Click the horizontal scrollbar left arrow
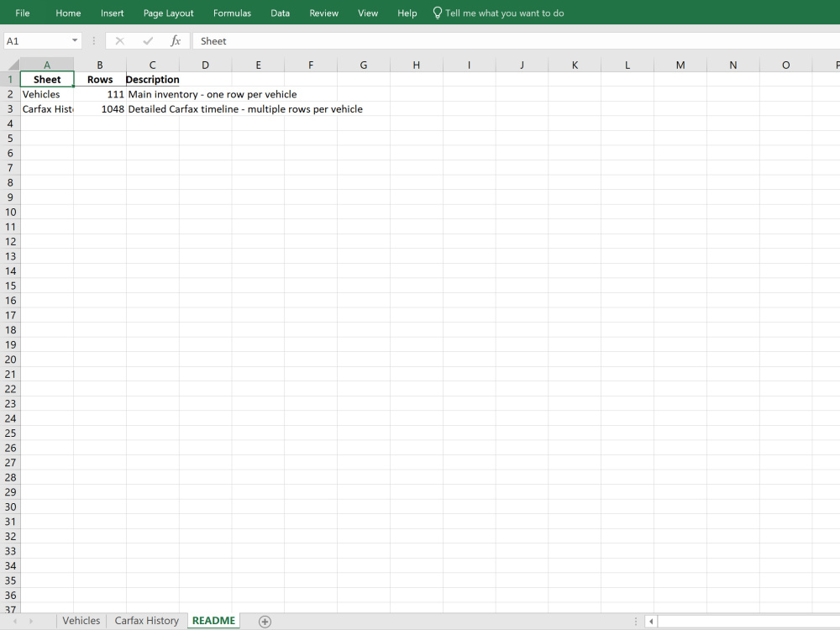This screenshot has width=840, height=630. coord(651,622)
